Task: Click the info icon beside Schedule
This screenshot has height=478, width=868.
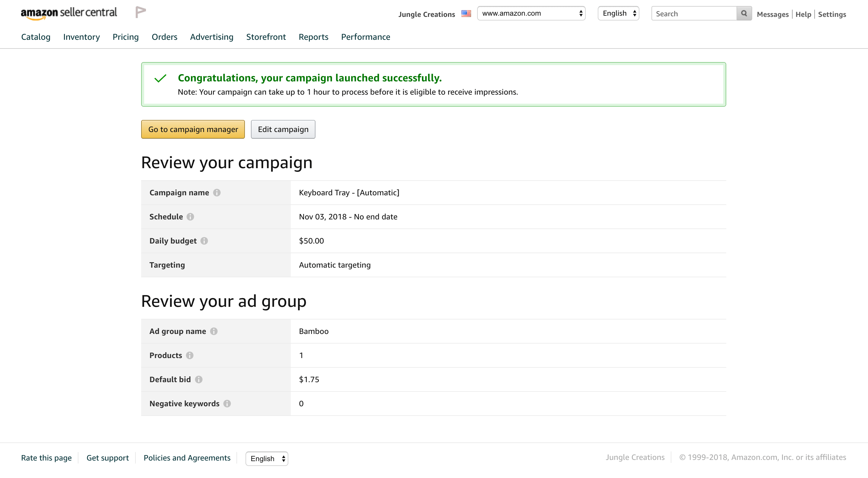Action: [190, 217]
